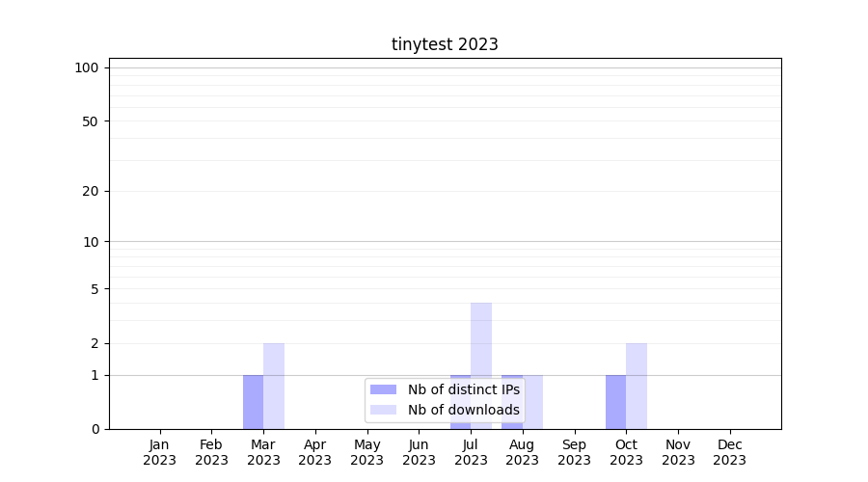Click the October distinct IPs bar
The height and width of the screenshot is (482, 868).
pos(615,402)
